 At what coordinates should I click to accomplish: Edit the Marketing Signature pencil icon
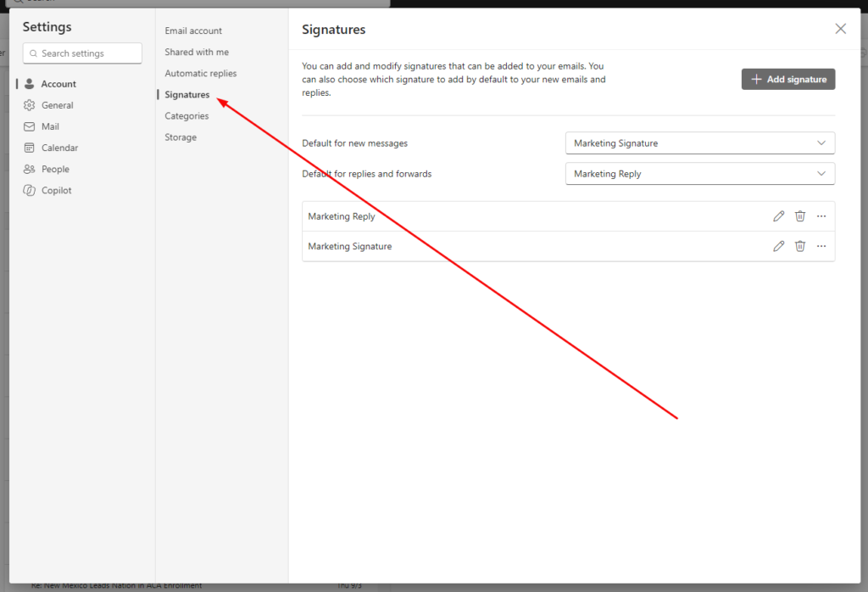(778, 246)
